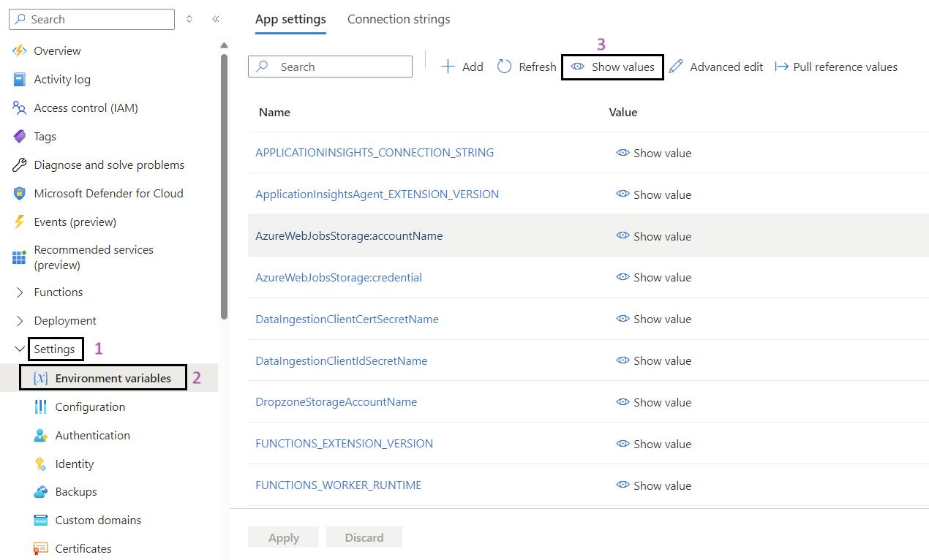
Task: Select the purple Tags icon
Action: (x=20, y=136)
